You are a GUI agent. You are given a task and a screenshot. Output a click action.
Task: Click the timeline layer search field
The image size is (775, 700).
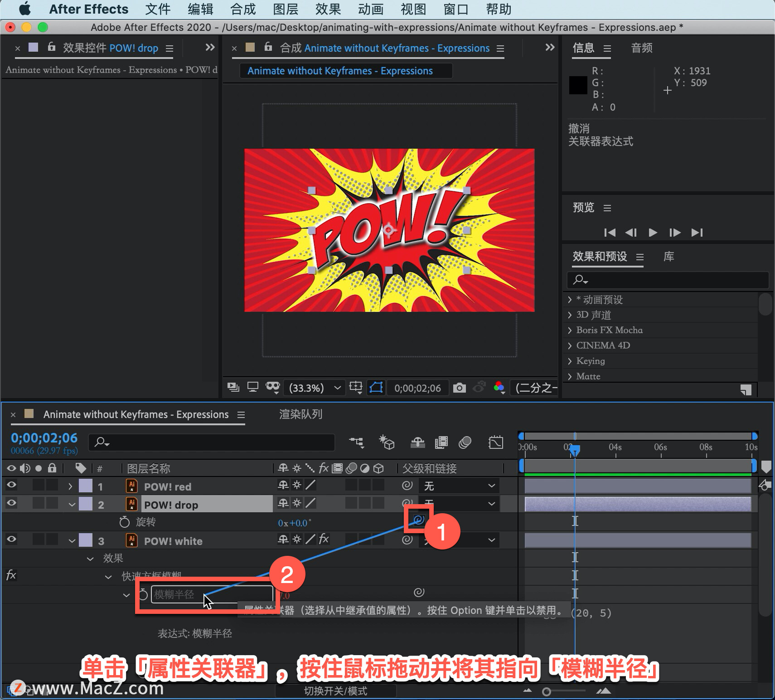click(x=212, y=442)
